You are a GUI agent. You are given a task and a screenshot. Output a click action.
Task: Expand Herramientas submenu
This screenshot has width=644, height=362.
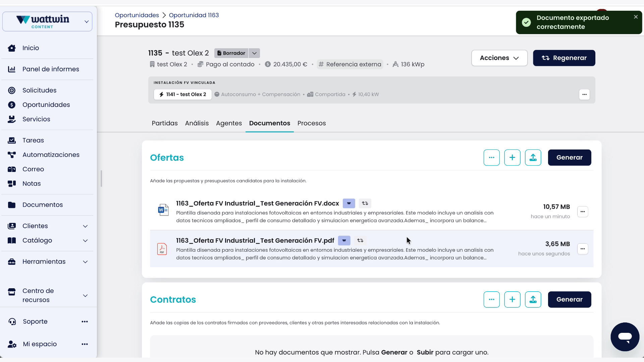(x=85, y=261)
